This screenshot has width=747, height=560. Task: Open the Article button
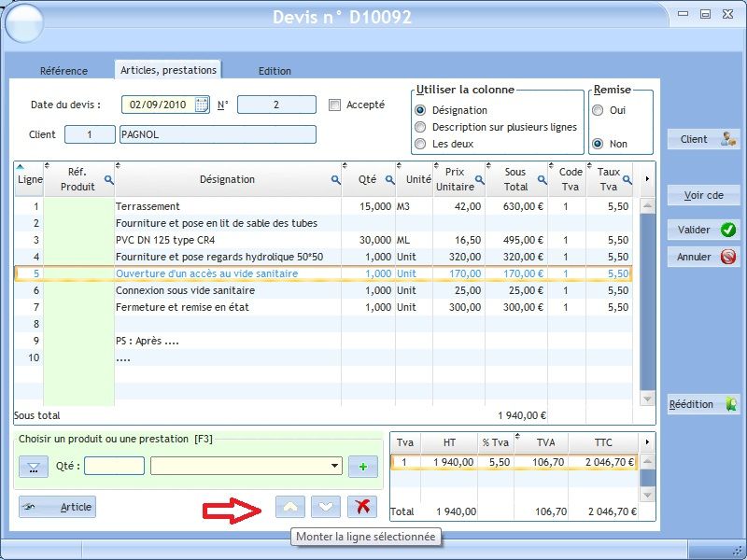point(57,507)
